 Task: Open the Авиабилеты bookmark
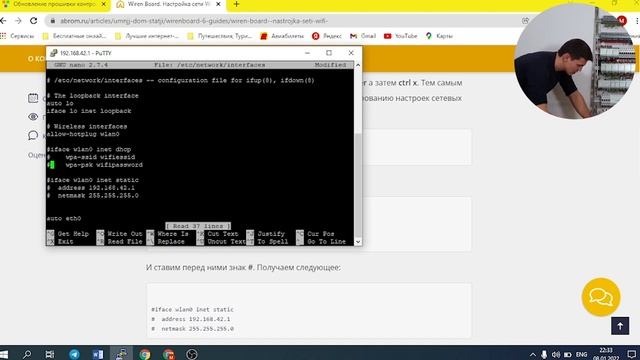click(282, 36)
